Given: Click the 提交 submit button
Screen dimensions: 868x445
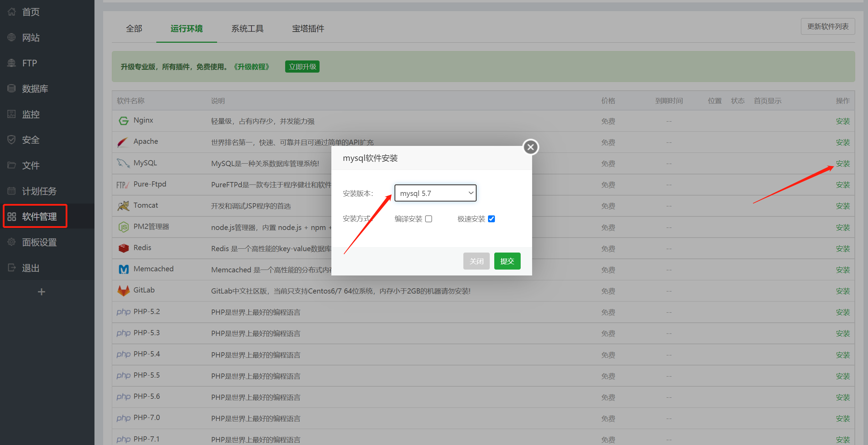Looking at the screenshot, I should point(507,261).
